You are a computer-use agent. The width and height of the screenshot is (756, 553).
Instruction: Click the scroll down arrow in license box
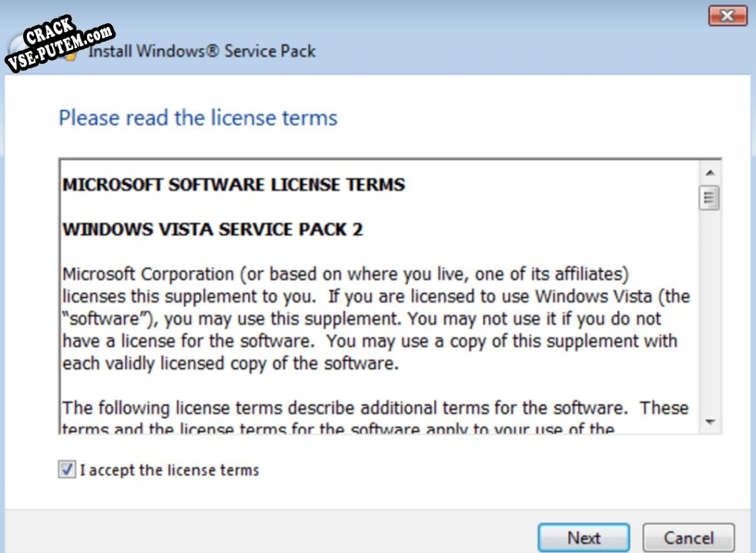[710, 422]
